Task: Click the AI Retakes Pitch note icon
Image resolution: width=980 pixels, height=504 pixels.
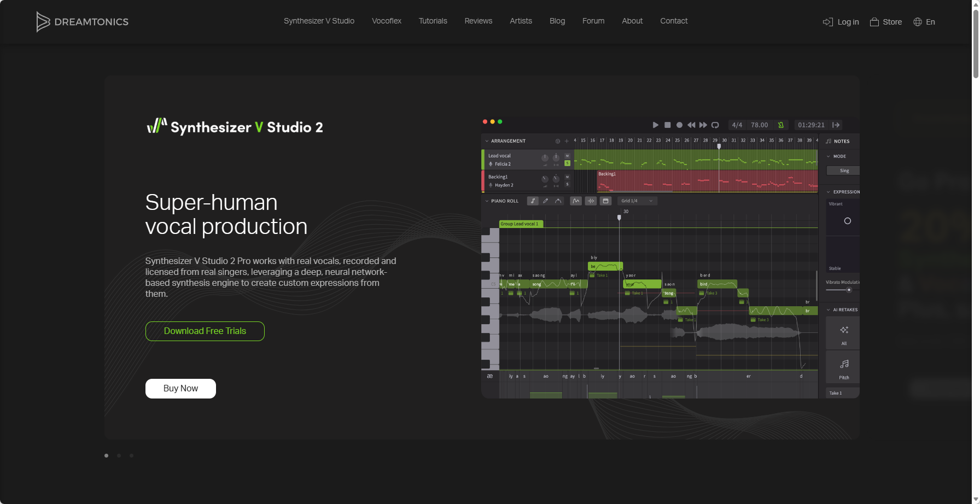Action: [844, 364]
